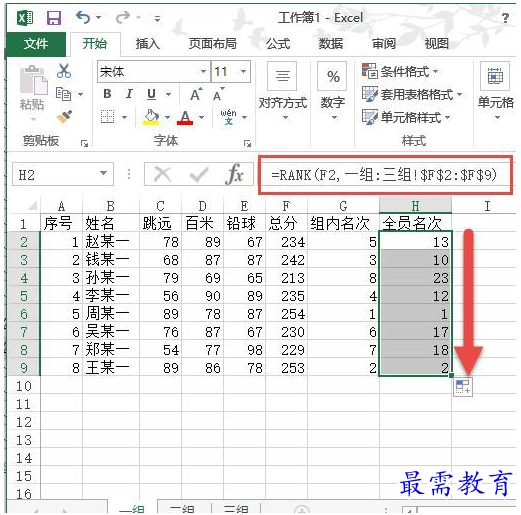This screenshot has width=521, height=515.
Task: Select row 5 header
Action: point(24,296)
